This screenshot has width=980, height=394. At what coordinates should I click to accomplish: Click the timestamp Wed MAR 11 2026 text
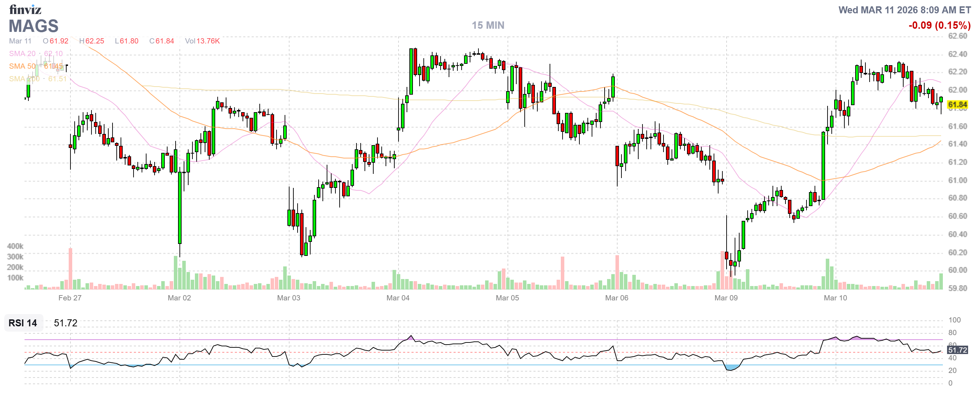pyautogui.click(x=904, y=10)
